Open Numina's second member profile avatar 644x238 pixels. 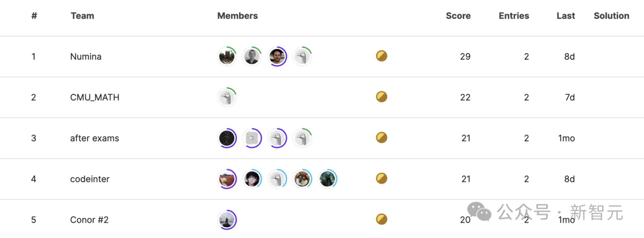[252, 56]
